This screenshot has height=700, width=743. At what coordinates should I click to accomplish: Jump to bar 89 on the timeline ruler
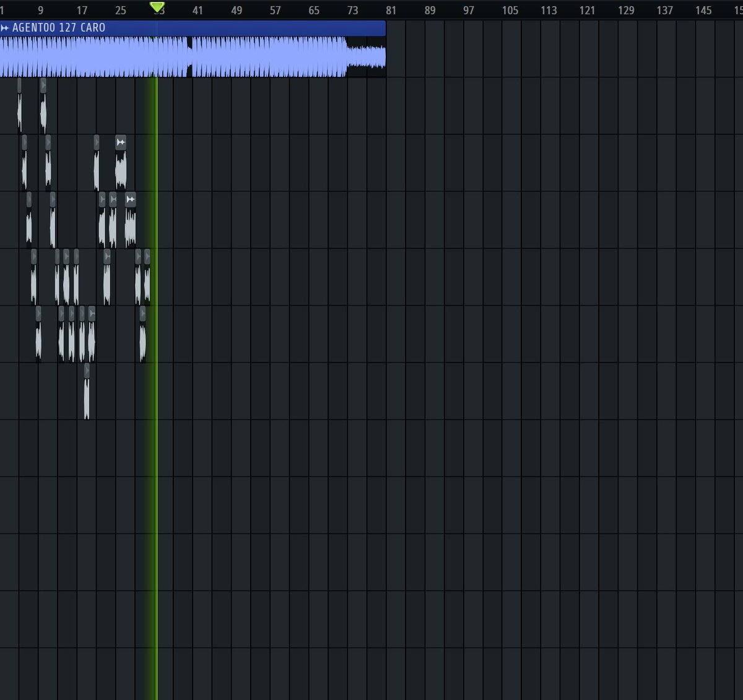[430, 11]
